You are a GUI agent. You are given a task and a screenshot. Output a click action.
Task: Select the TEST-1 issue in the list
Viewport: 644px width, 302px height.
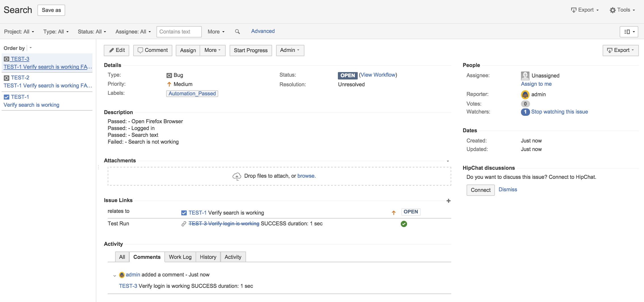(47, 101)
